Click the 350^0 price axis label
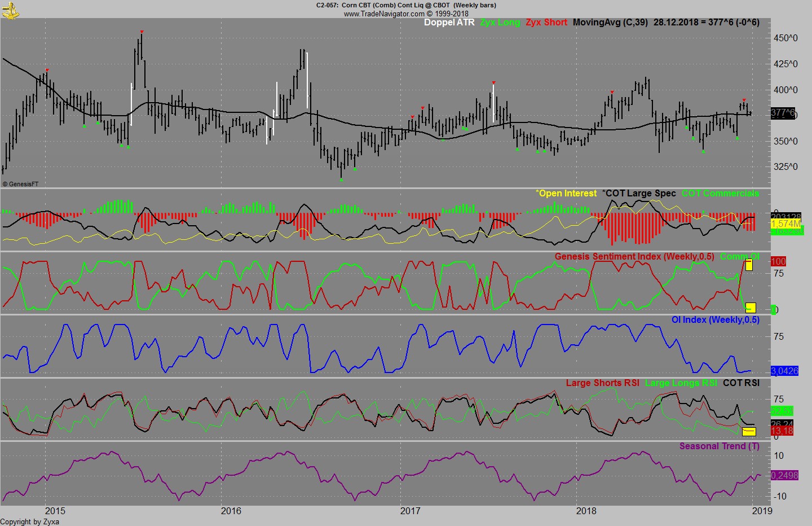812x526 pixels. [785, 141]
